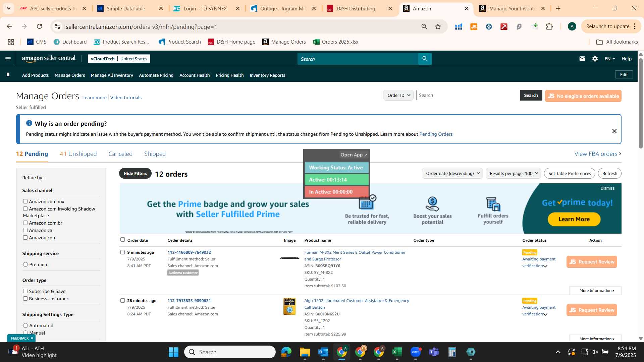Click the Algo 1202 product thumbnail
The width and height of the screenshot is (644, 362).
coord(289,306)
